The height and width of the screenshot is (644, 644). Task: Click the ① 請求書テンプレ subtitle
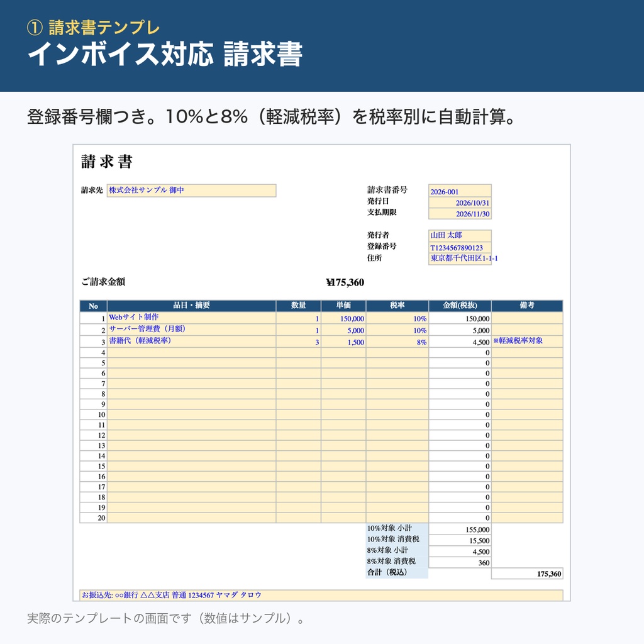pos(93,28)
